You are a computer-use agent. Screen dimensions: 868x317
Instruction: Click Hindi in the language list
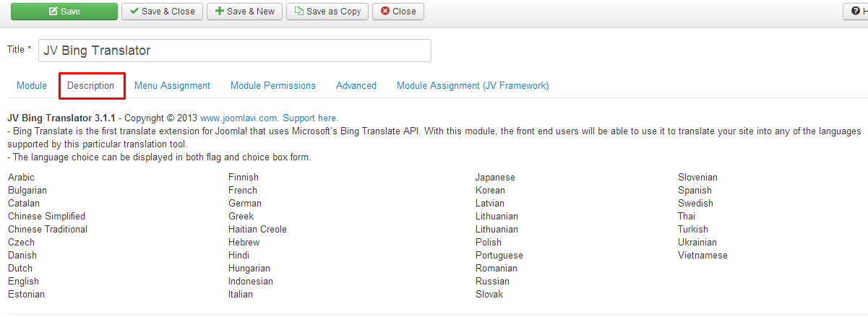tap(239, 255)
